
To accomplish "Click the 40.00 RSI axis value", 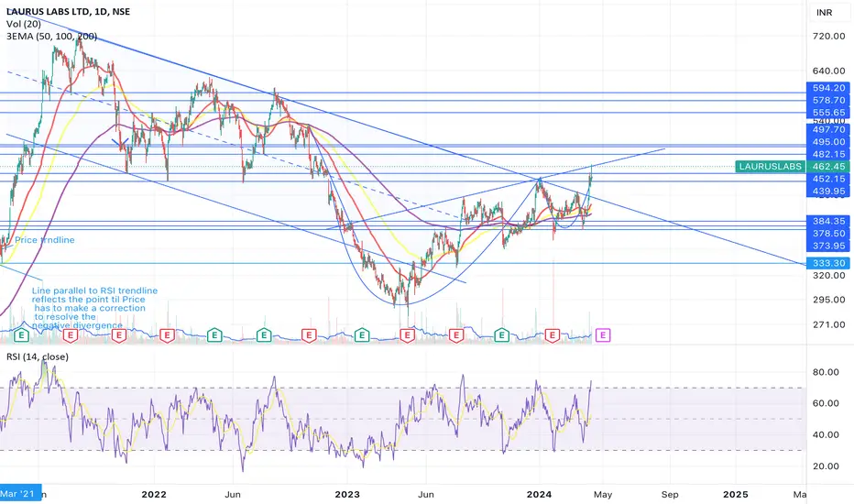I will pos(826,434).
